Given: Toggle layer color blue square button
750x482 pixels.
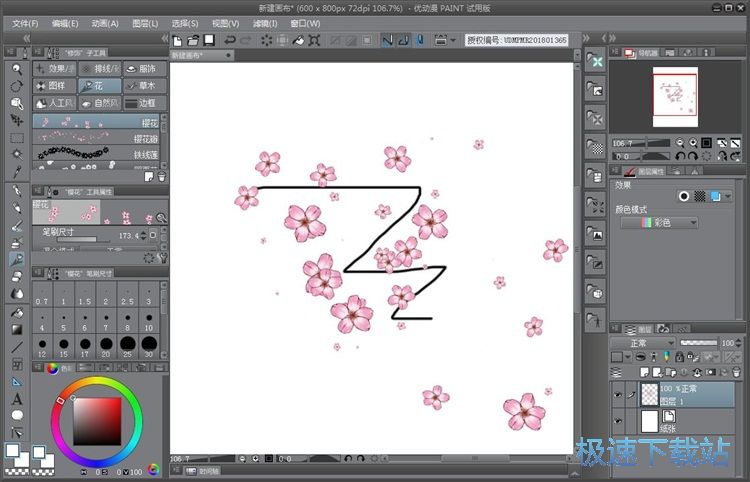Looking at the screenshot, I should (x=716, y=196).
